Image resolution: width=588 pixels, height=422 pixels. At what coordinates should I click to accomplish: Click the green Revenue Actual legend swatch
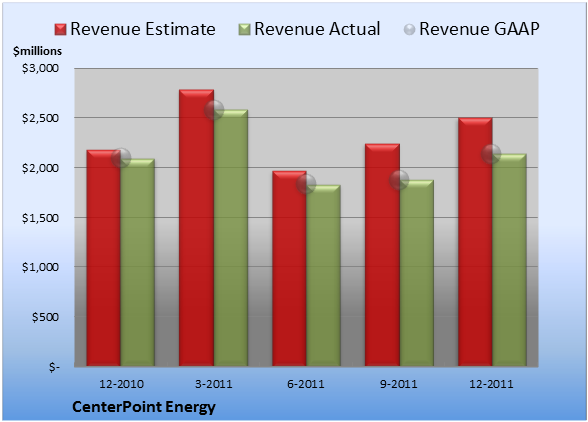tap(244, 29)
